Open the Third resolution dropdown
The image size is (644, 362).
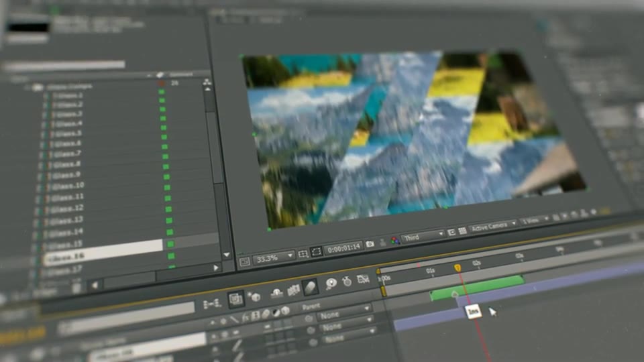click(423, 237)
